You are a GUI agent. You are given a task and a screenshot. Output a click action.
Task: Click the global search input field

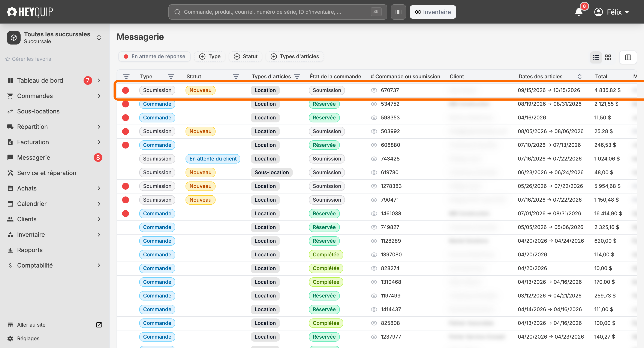coord(277,12)
